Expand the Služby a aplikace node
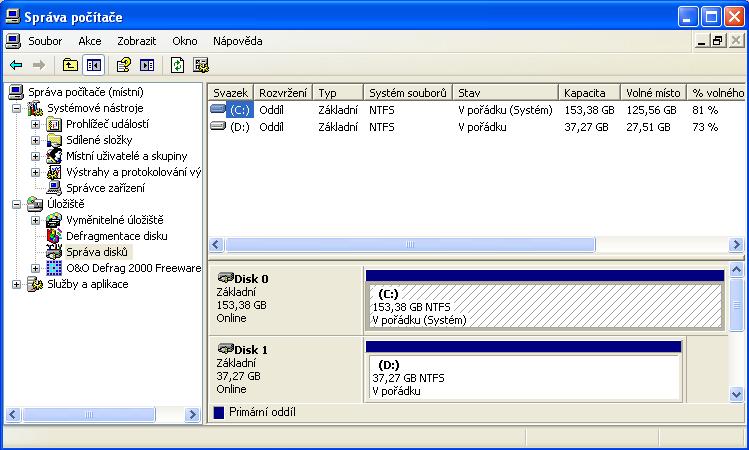Image resolution: width=749 pixels, height=450 pixels. (17, 284)
